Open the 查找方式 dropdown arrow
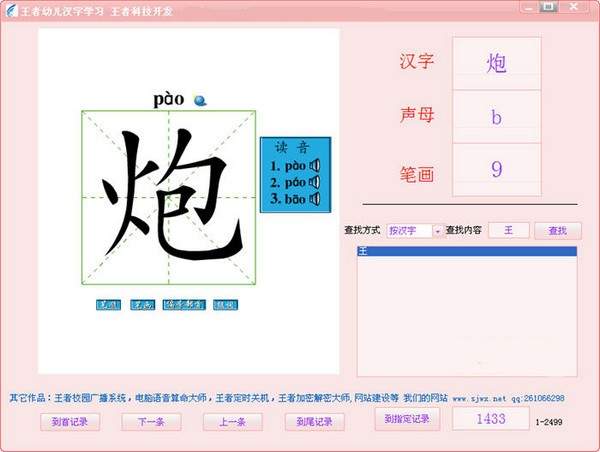 pos(438,231)
